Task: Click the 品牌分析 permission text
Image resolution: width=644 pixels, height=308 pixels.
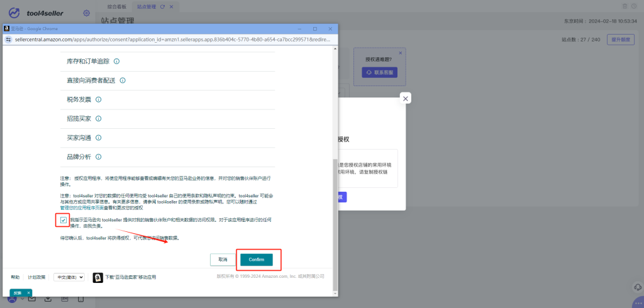Action: click(x=79, y=157)
